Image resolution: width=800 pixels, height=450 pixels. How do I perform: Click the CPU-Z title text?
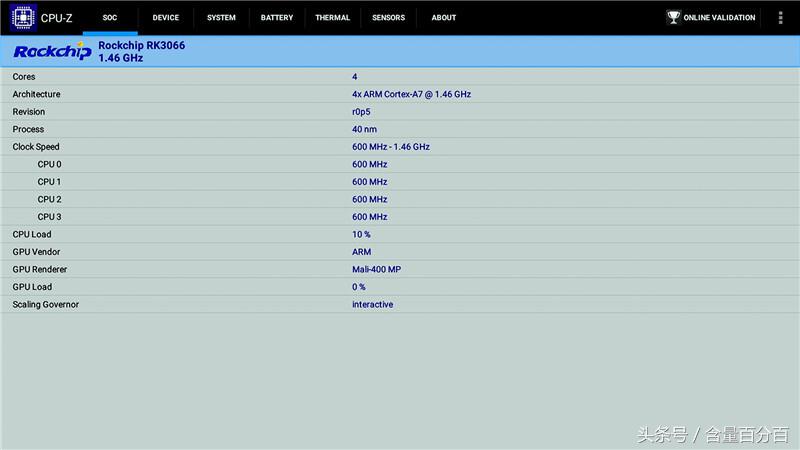coord(57,18)
